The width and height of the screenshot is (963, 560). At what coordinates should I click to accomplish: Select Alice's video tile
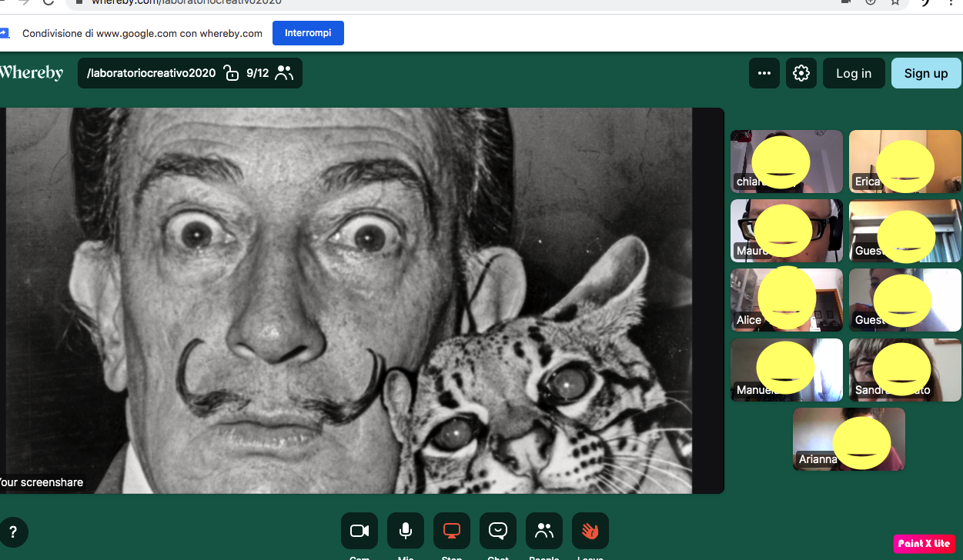pos(787,300)
